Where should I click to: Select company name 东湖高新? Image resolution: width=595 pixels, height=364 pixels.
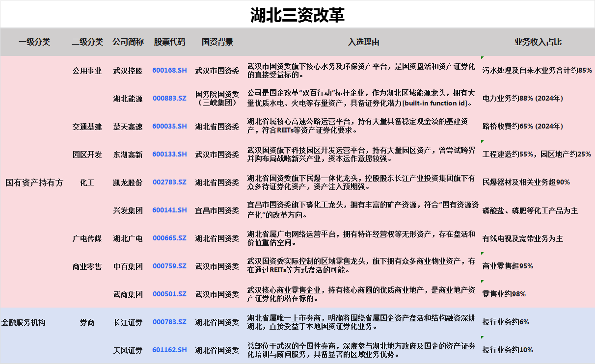pos(128,155)
